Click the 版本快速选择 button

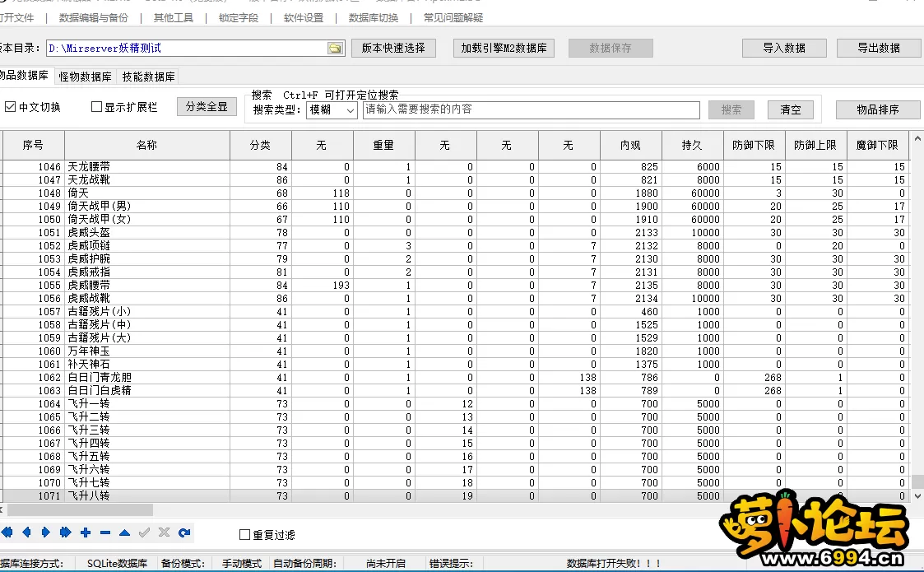[393, 48]
